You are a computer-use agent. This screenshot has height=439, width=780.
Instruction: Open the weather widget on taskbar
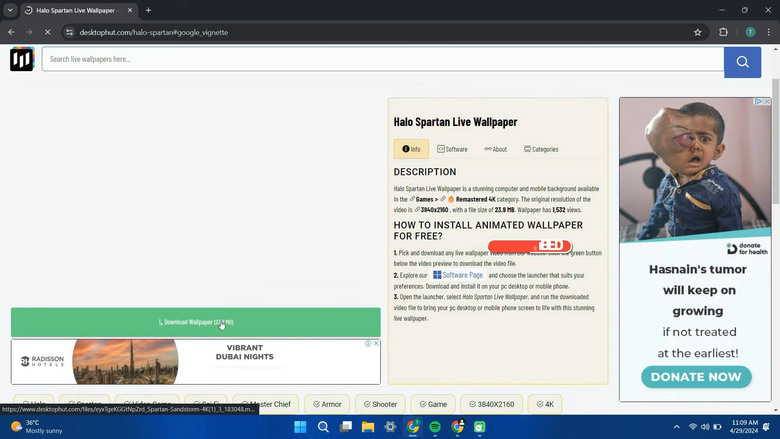(37, 427)
